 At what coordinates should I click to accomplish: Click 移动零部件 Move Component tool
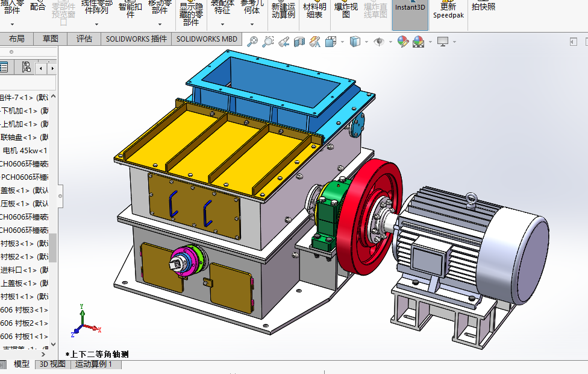click(x=160, y=7)
